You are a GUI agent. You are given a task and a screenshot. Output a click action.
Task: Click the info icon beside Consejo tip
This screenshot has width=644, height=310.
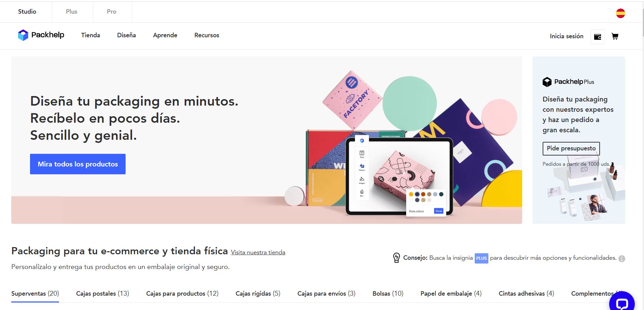[622, 259]
